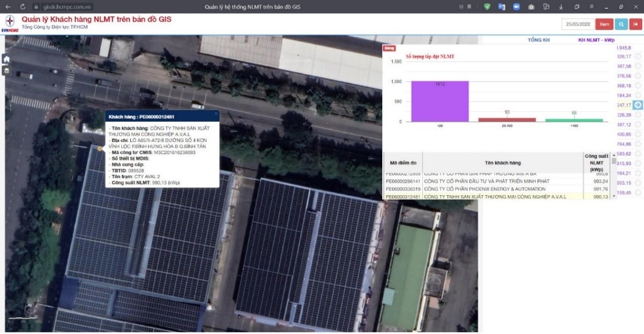
Task: Click the red 20-100 chart bar
Action: pos(507,120)
